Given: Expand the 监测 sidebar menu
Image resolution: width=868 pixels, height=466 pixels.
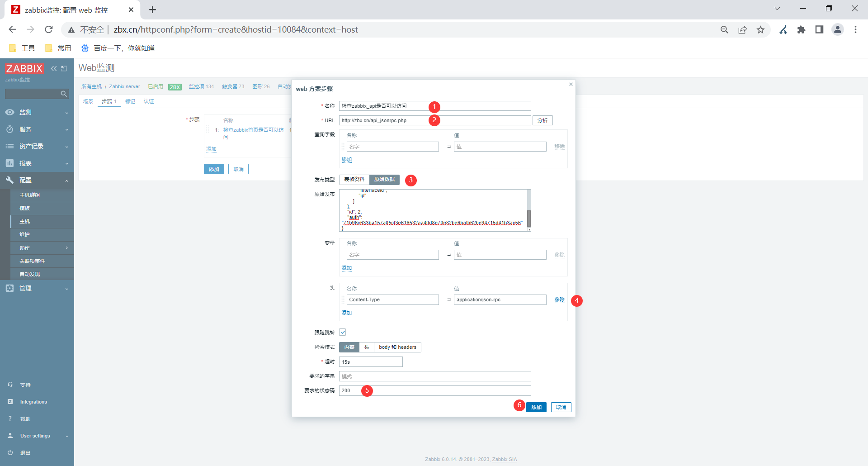Looking at the screenshot, I should pyautogui.click(x=37, y=112).
